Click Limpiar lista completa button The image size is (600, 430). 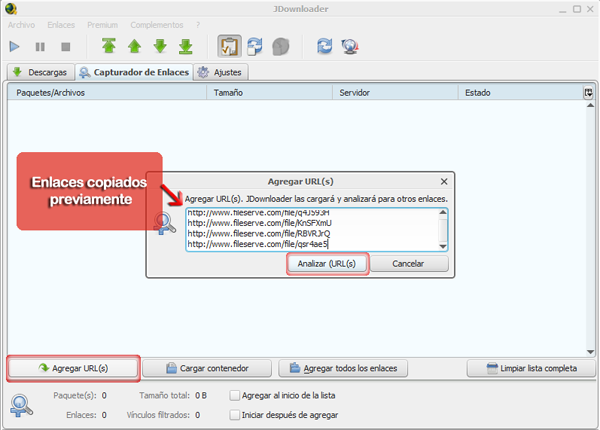pyautogui.click(x=531, y=368)
